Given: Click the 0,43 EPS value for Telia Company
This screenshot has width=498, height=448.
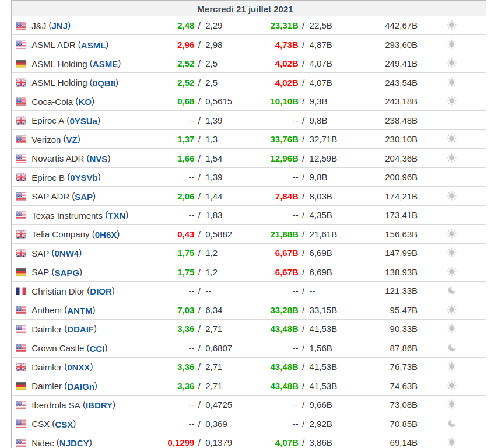Looking at the screenshot, I should (x=186, y=235).
